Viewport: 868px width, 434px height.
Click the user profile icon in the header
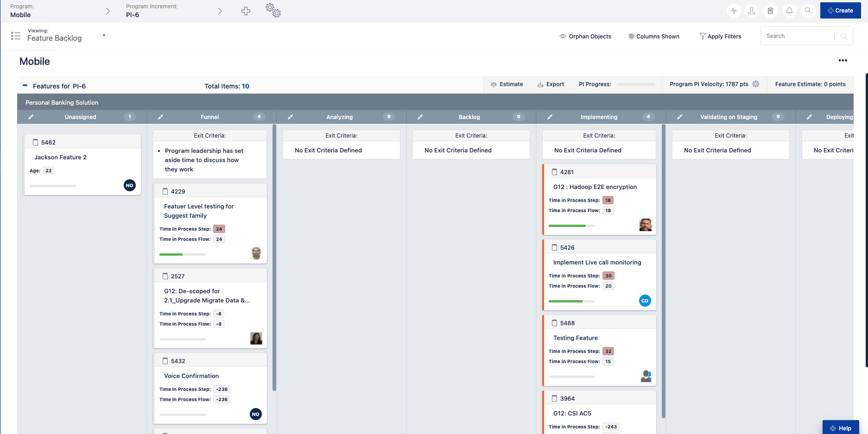tap(752, 10)
